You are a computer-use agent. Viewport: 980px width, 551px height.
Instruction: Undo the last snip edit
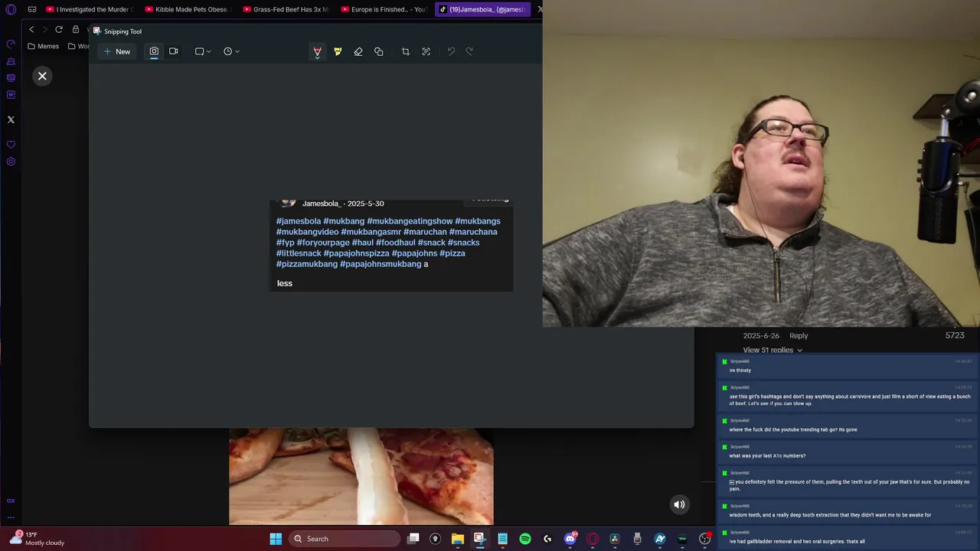pyautogui.click(x=451, y=51)
